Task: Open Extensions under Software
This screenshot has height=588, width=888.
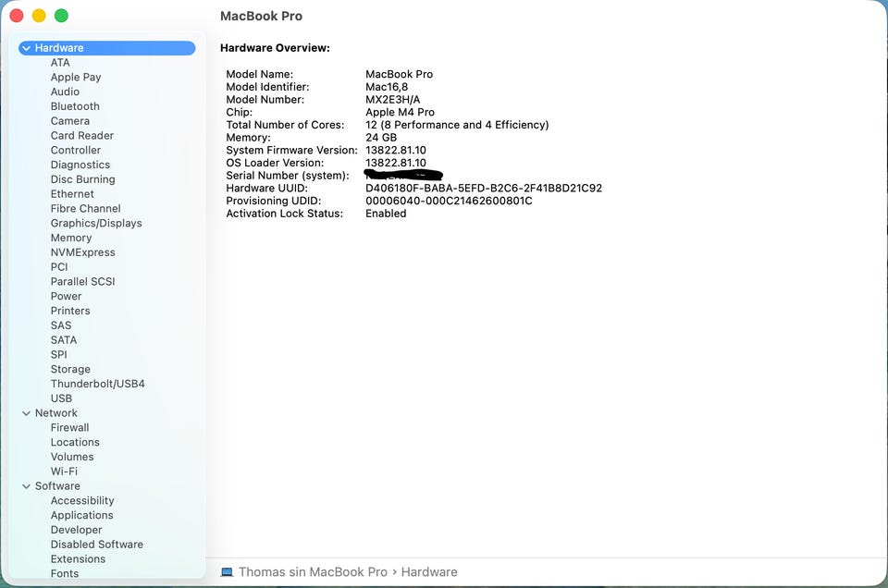Action: tap(78, 559)
